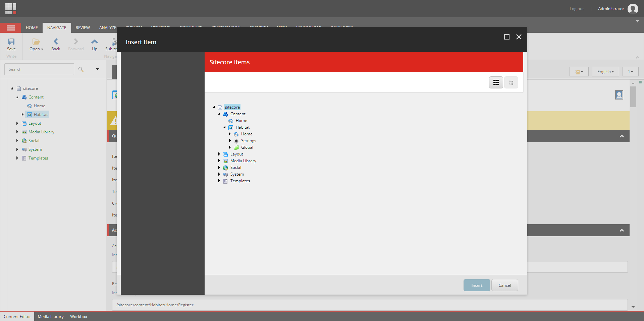Click the Save icon in ribbon

coord(11,42)
